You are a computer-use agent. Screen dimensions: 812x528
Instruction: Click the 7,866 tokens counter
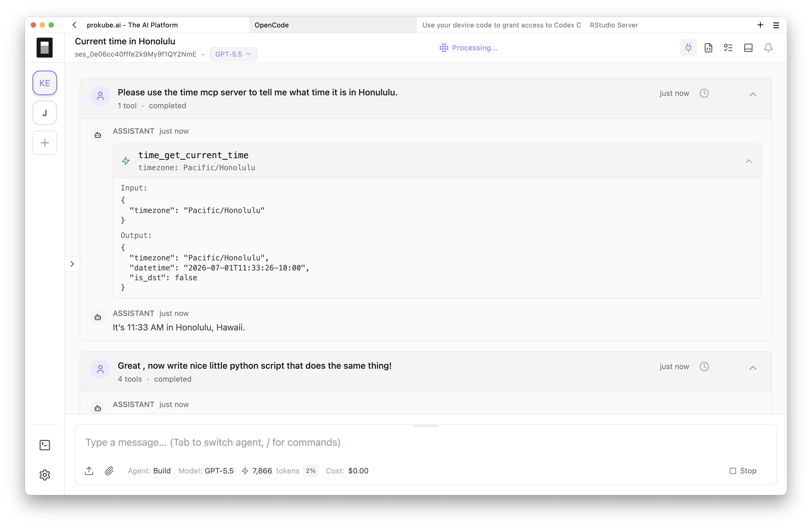(271, 471)
